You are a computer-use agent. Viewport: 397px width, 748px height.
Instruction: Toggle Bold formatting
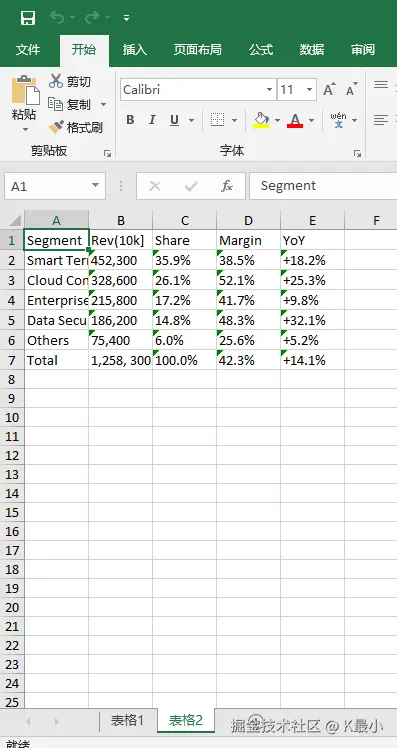pos(130,120)
